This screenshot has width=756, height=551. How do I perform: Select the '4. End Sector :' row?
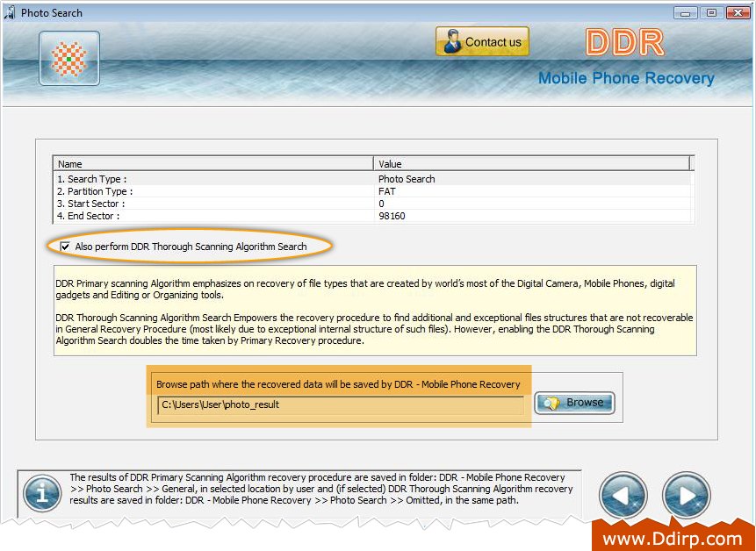click(371, 216)
